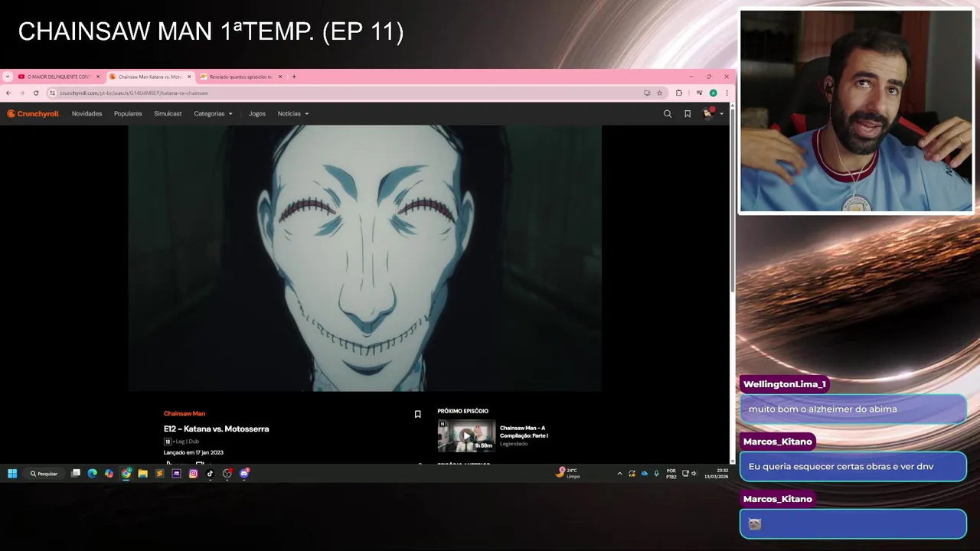Open Jogos page

click(x=257, y=114)
